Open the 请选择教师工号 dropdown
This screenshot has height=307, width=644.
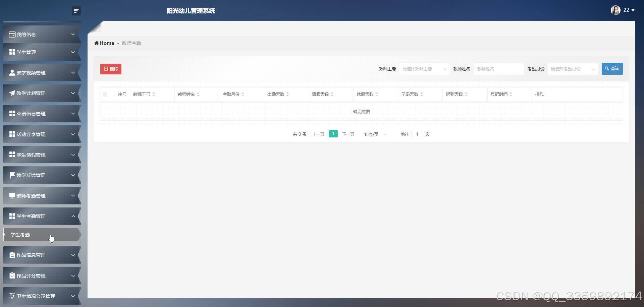pos(424,69)
